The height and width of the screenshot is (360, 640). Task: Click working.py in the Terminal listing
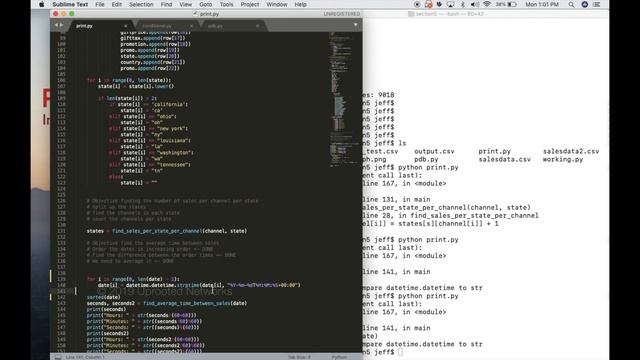coord(563,160)
